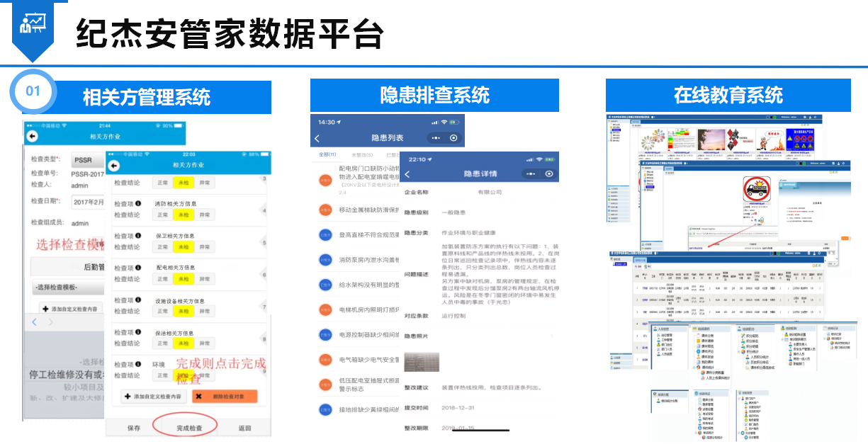Tap 保存 button at screen bottom

pos(134,428)
